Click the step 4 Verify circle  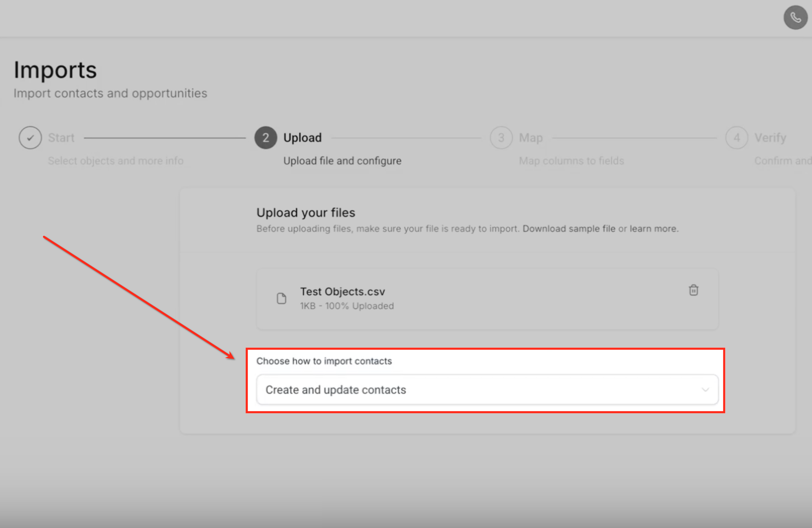737,138
